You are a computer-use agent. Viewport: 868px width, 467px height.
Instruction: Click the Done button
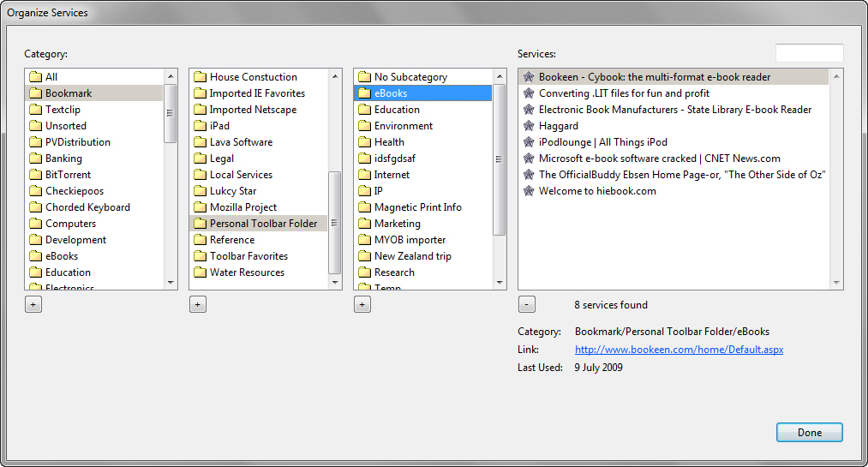pos(810,432)
